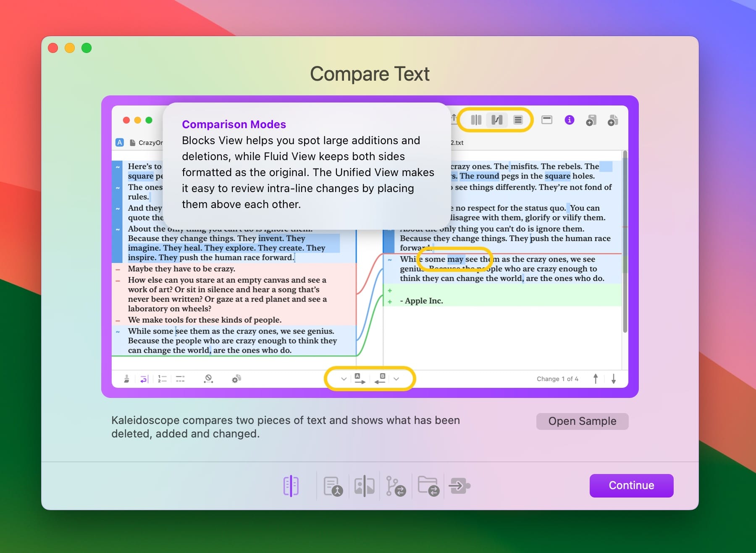Click the add from clipboard icon
Viewport: 756px width, 553px height.
tap(591, 121)
